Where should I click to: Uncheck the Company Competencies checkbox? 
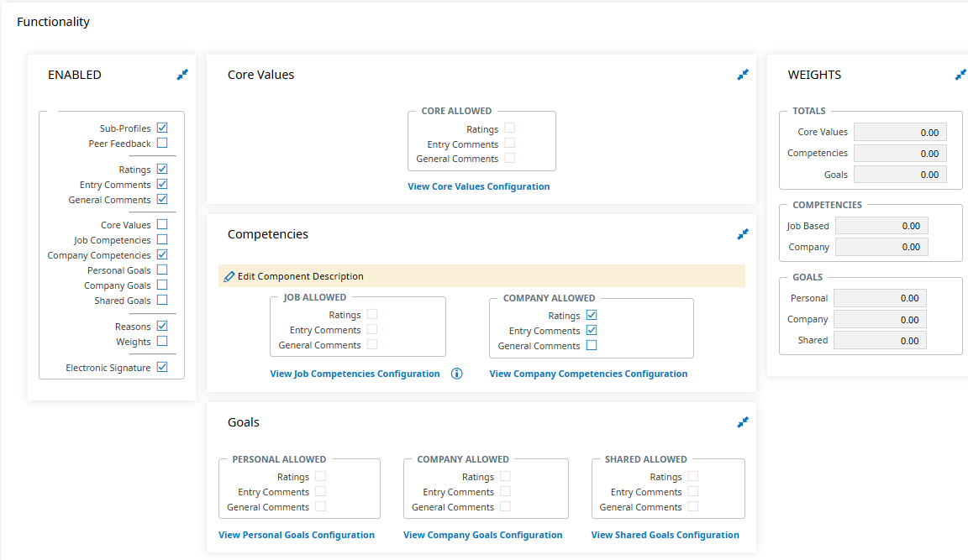tap(162, 254)
